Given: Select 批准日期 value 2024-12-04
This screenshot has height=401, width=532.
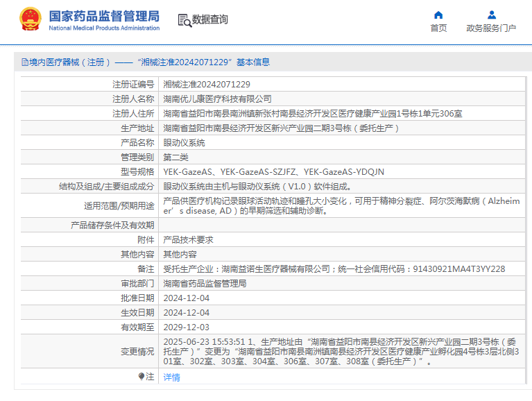Looking at the screenshot, I should pyautogui.click(x=187, y=298).
